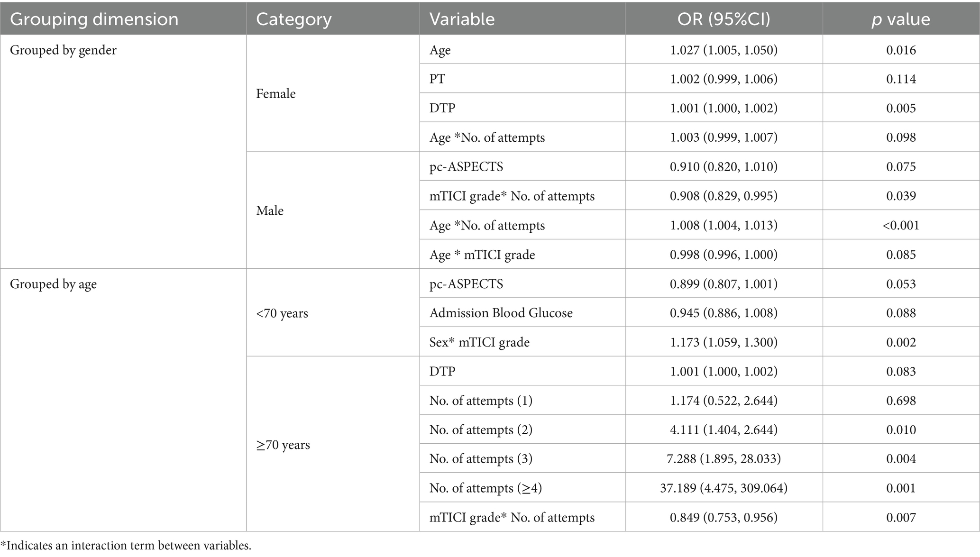The height and width of the screenshot is (557, 980).
Task: Select the "0.698" p value cell
Action: coord(901,401)
